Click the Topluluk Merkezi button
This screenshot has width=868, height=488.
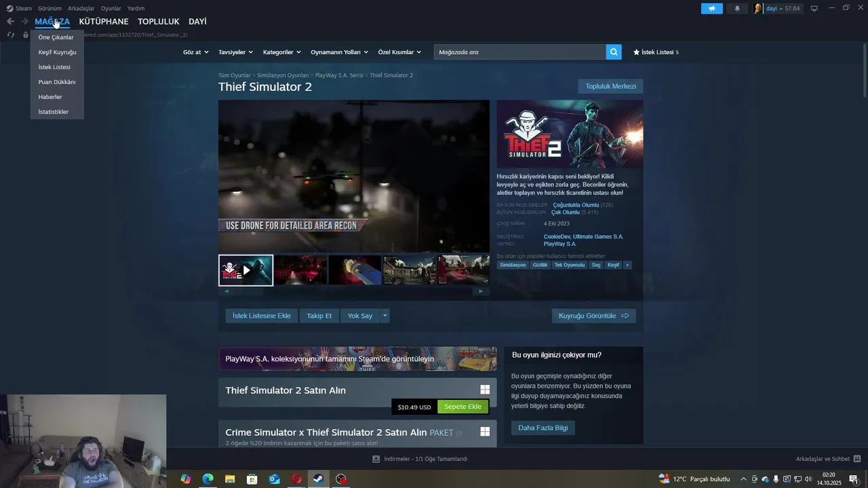[x=610, y=86]
